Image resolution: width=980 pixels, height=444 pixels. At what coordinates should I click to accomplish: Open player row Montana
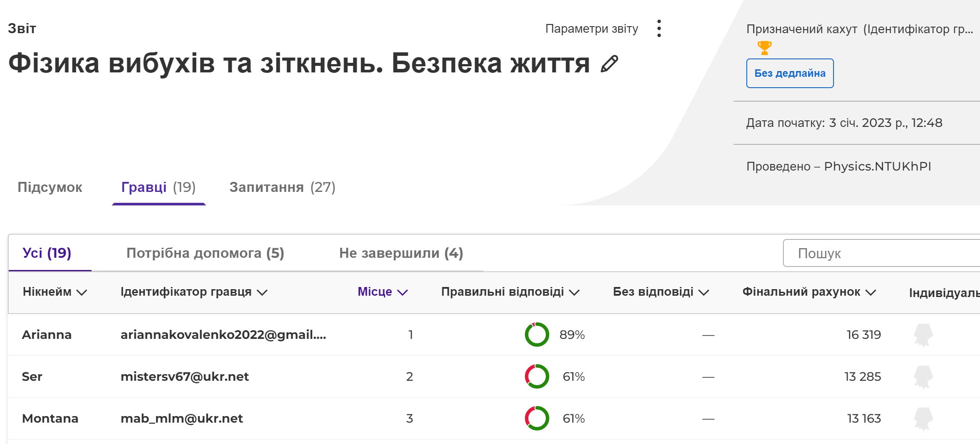(x=494, y=418)
